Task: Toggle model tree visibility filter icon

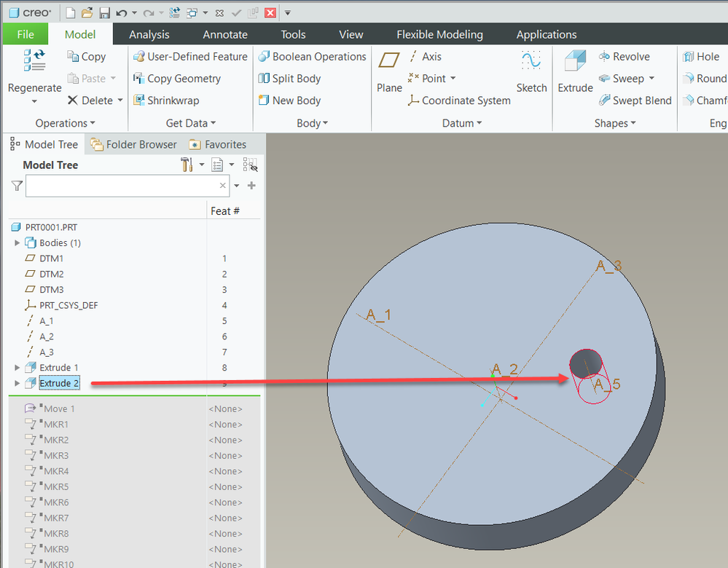Action: pyautogui.click(x=250, y=165)
